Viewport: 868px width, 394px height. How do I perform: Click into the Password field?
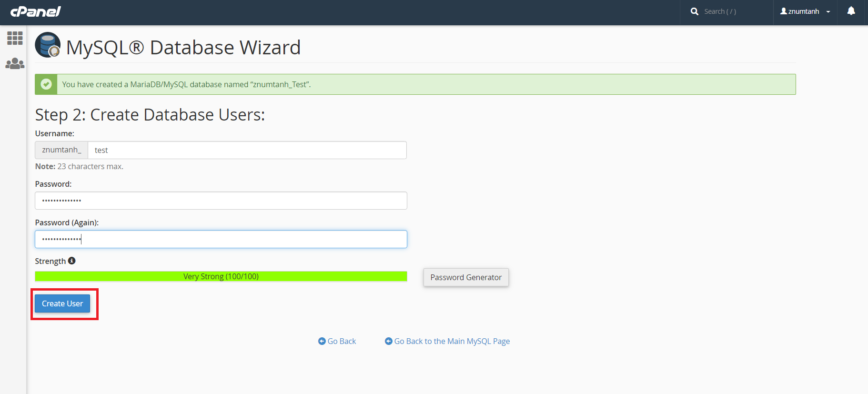tap(221, 201)
